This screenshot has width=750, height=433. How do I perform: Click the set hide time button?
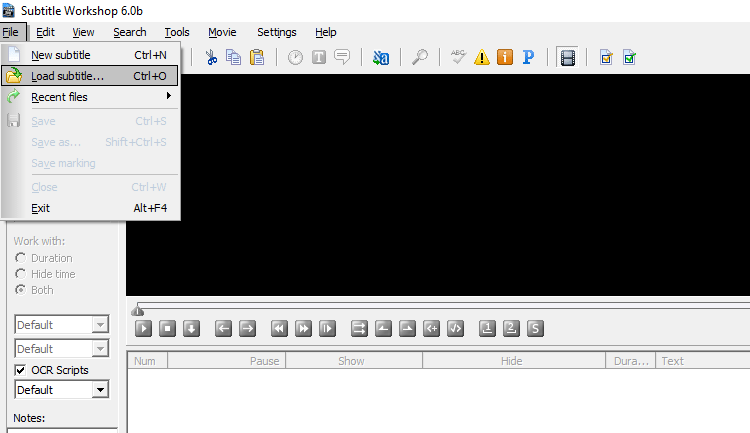click(407, 329)
